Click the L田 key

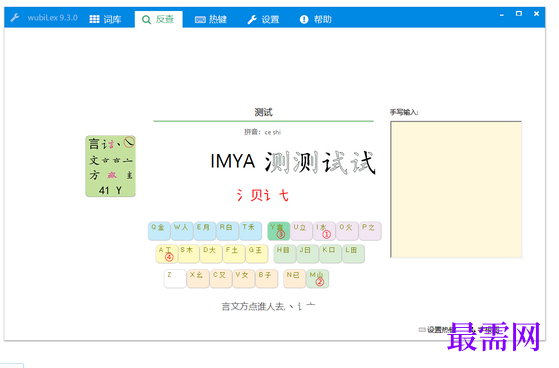pyautogui.click(x=353, y=254)
